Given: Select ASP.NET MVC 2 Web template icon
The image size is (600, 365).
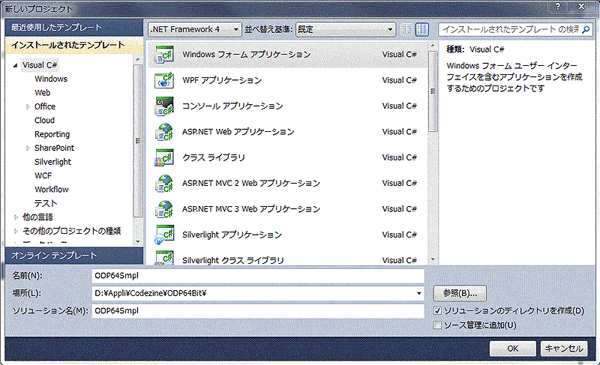Looking at the screenshot, I should tap(164, 183).
